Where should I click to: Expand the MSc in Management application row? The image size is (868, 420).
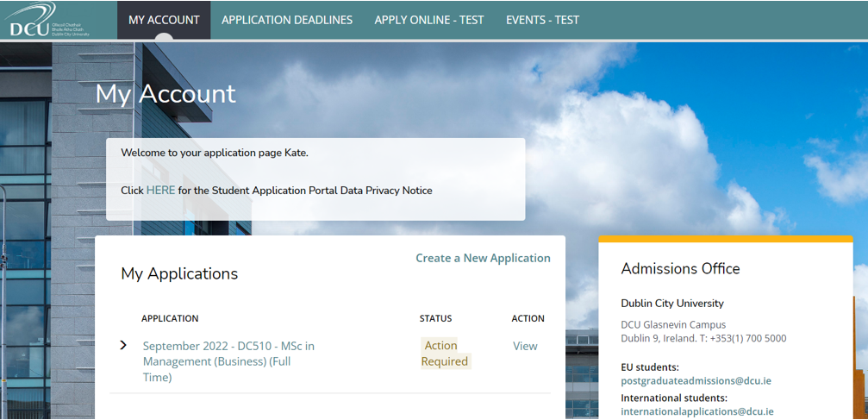(x=123, y=345)
